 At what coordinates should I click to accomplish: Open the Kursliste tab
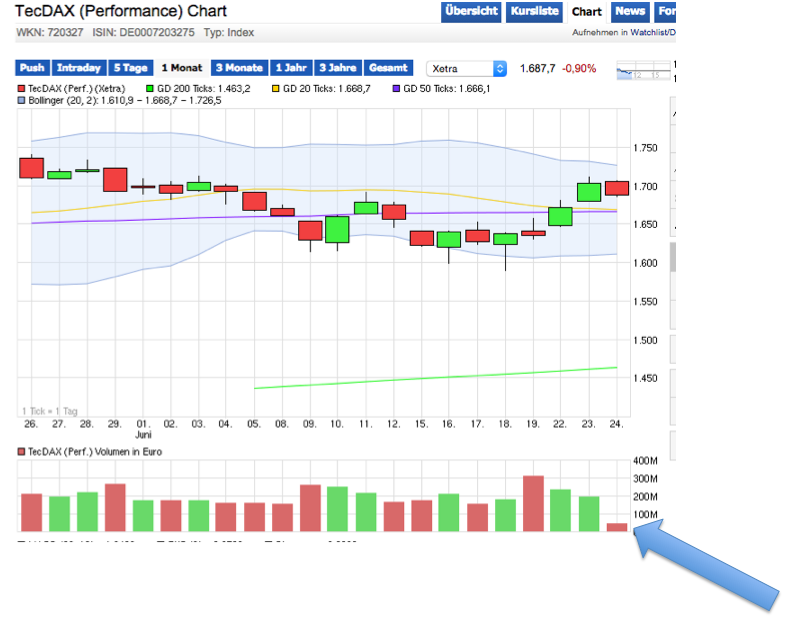(534, 12)
